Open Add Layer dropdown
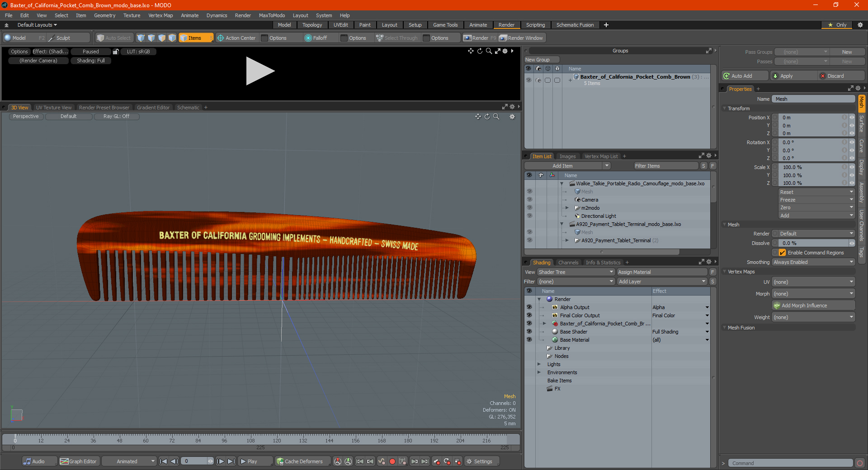Image resolution: width=868 pixels, height=470 pixels. coord(662,282)
